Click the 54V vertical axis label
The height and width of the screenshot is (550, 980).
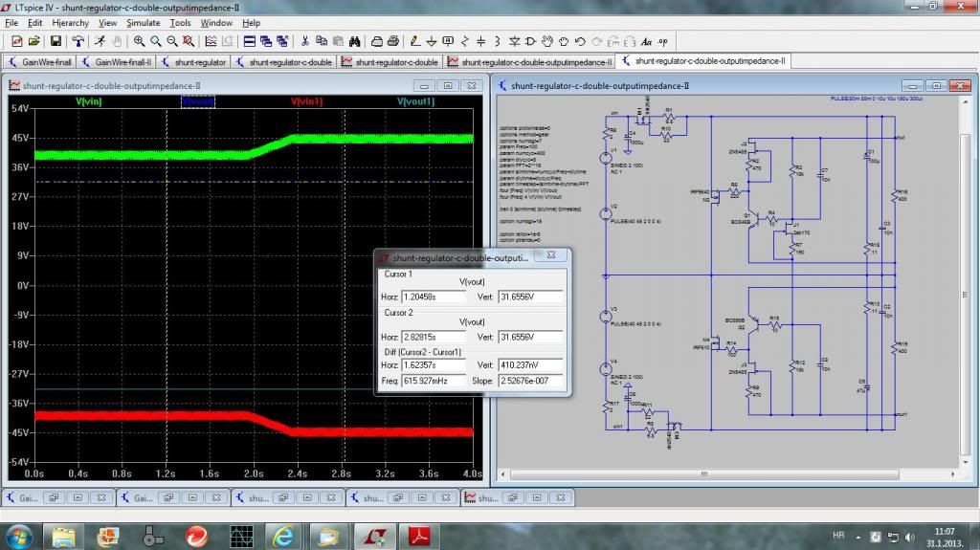(20, 109)
